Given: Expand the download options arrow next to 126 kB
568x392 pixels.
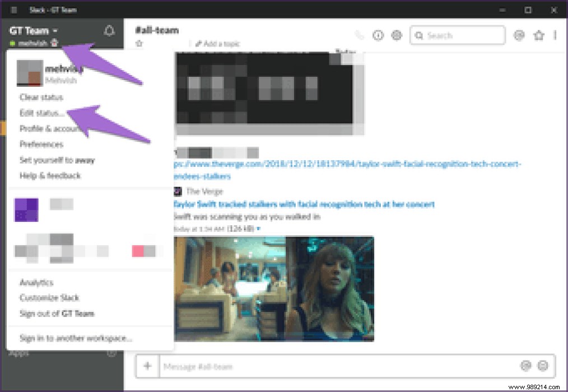Looking at the screenshot, I should pyautogui.click(x=258, y=228).
